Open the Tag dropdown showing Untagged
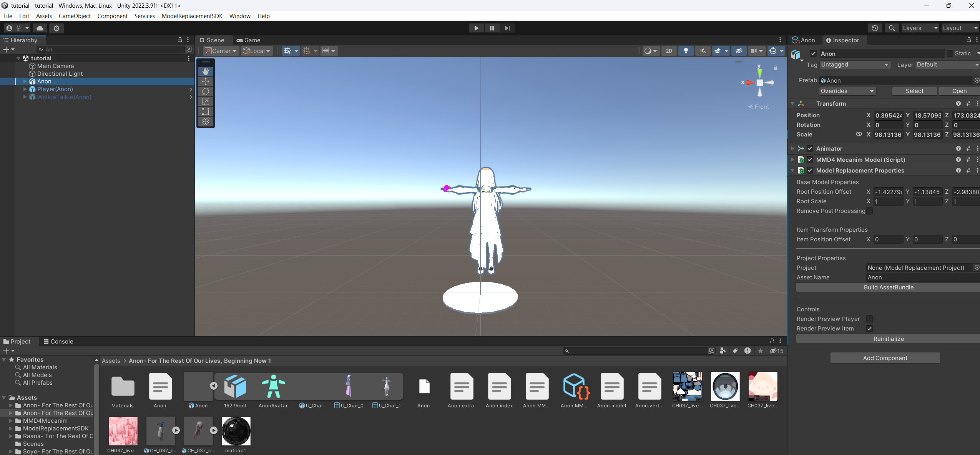980x455 pixels. [x=855, y=65]
